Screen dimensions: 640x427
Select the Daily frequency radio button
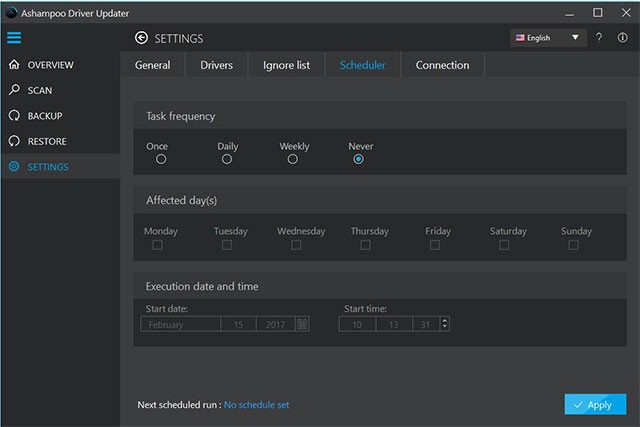pyautogui.click(x=227, y=159)
